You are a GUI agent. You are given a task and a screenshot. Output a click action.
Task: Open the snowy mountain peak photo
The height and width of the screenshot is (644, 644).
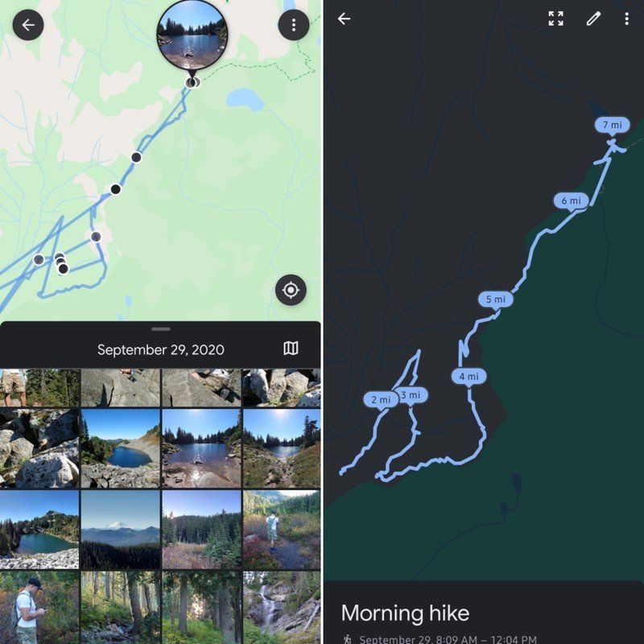[x=120, y=530]
